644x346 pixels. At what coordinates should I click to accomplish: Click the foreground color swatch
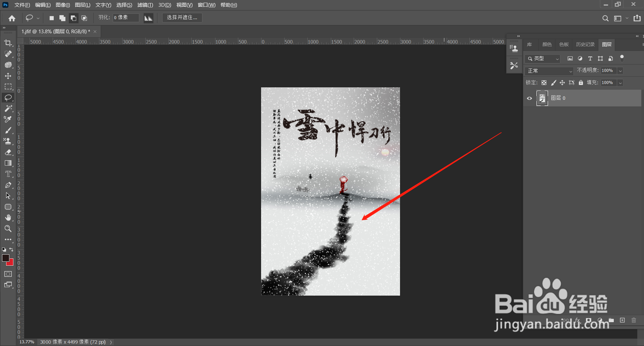pos(6,258)
